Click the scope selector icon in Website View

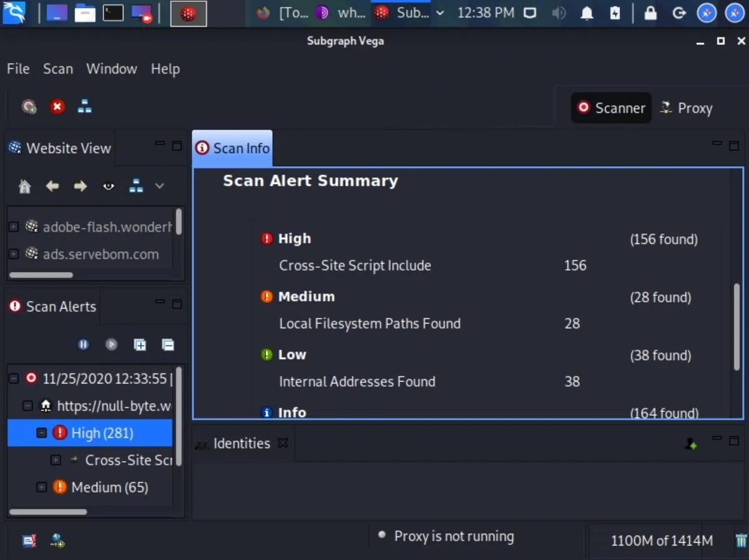136,186
